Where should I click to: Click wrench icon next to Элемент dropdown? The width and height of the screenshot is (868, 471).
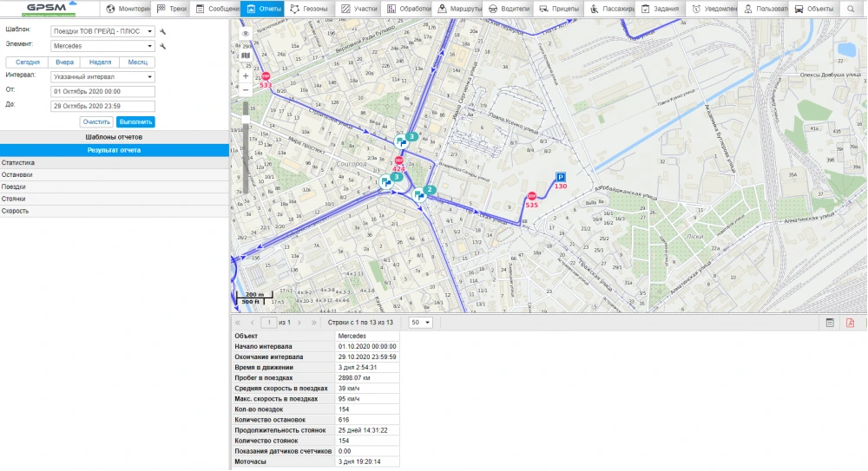coord(163,46)
